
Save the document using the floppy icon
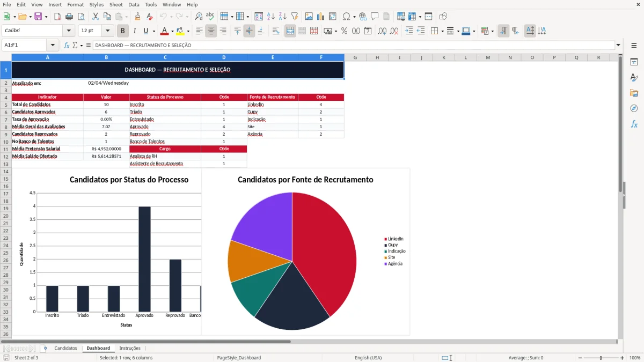[x=38, y=17]
